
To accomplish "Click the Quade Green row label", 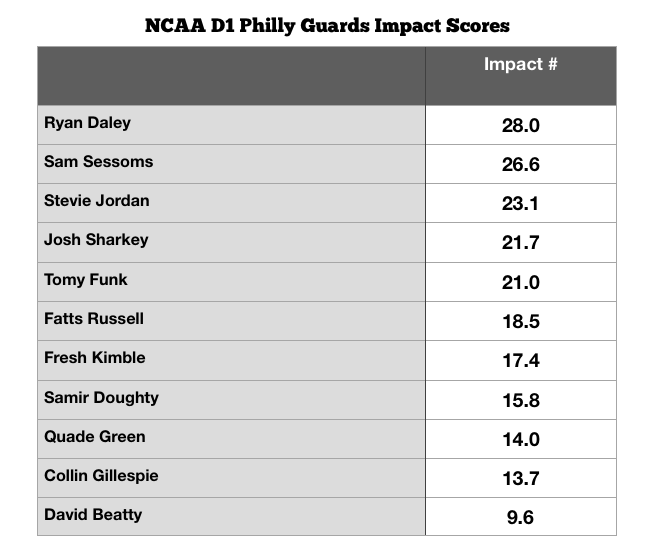I will [x=95, y=437].
